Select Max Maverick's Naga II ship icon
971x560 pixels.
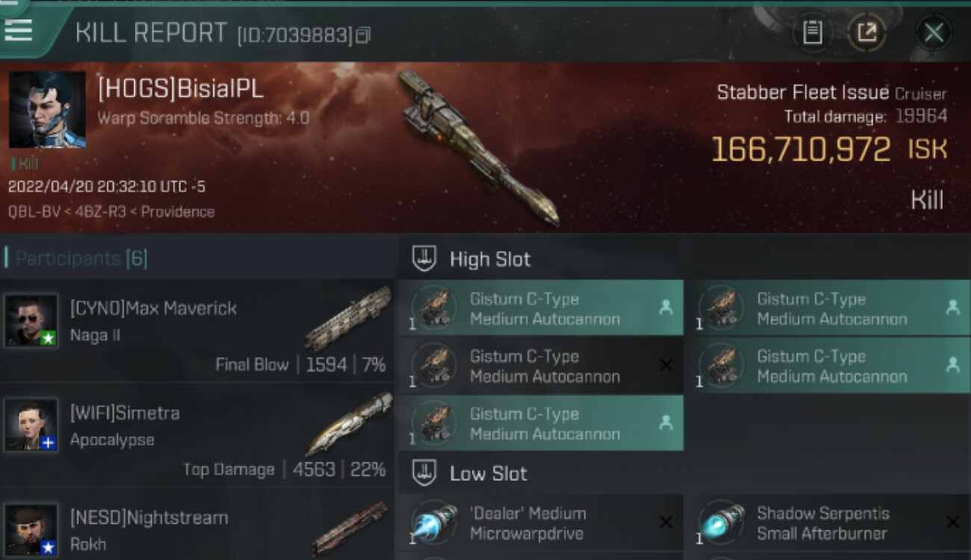coord(349,320)
